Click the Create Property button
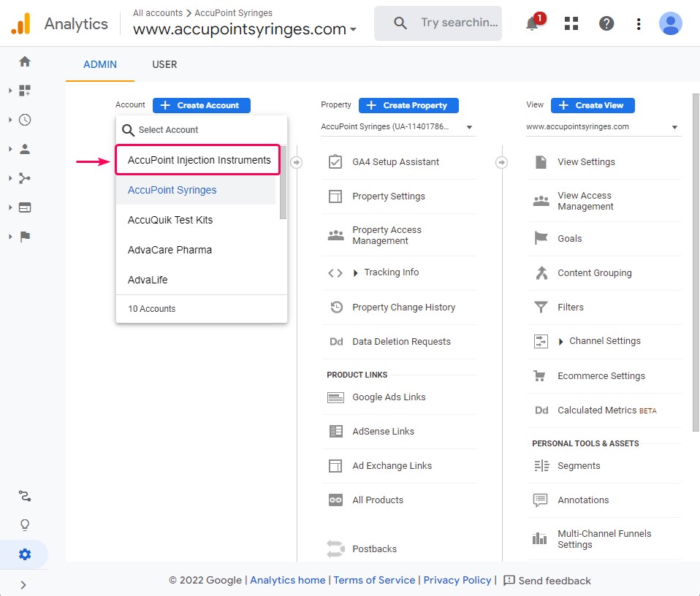The height and width of the screenshot is (596, 700). click(408, 105)
